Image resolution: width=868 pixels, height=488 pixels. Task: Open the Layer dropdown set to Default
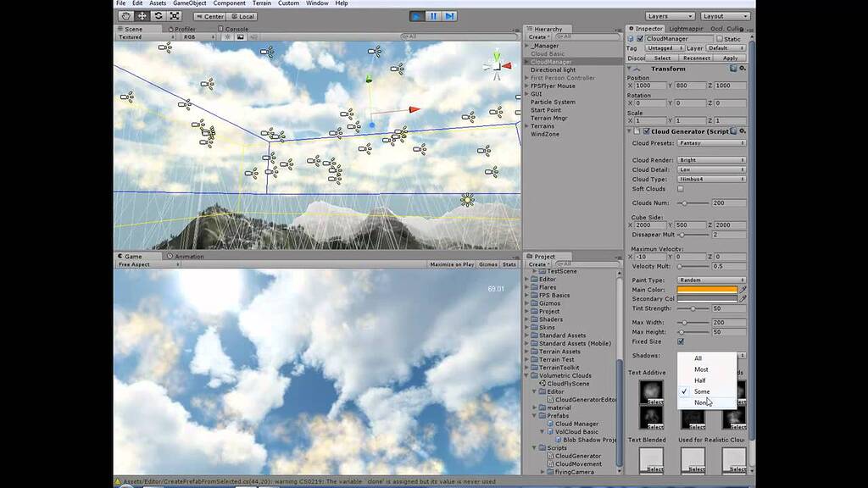tap(726, 48)
